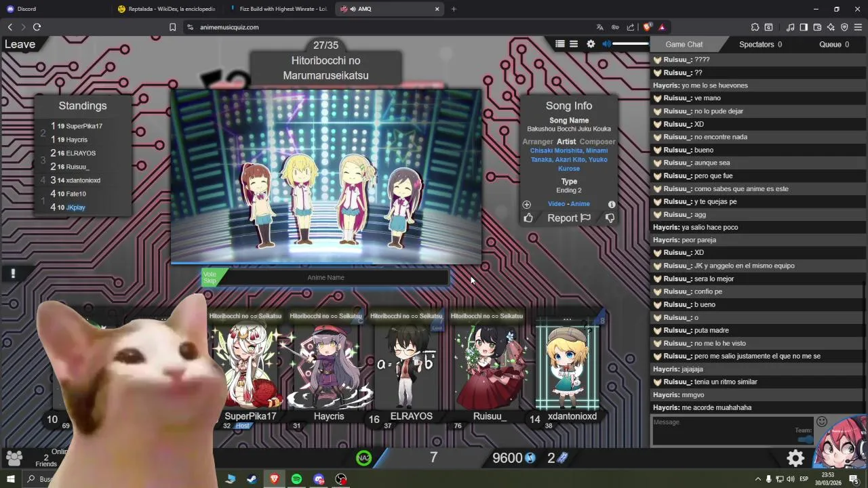Open the browser extensions puzzle icon
The width and height of the screenshot is (868, 488).
(x=755, y=27)
